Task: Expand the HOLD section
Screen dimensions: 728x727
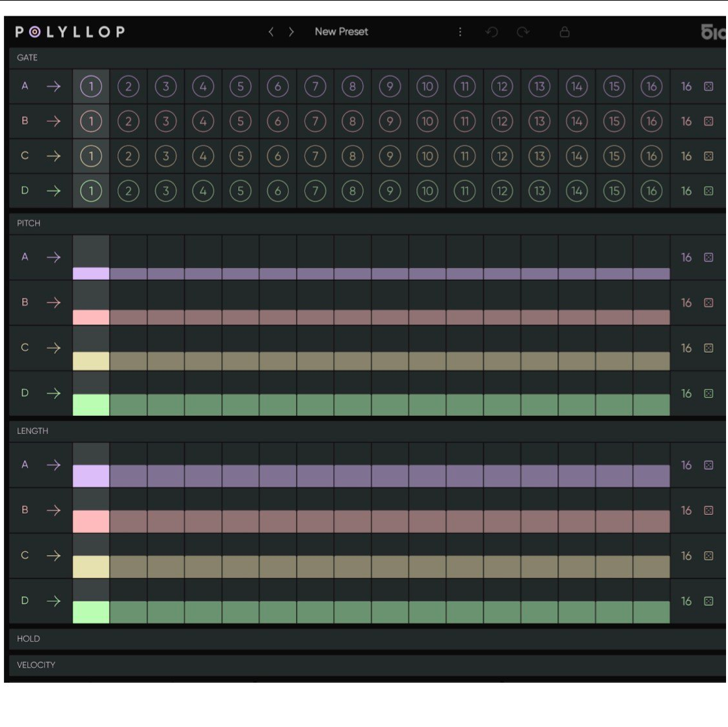Action: (x=29, y=638)
